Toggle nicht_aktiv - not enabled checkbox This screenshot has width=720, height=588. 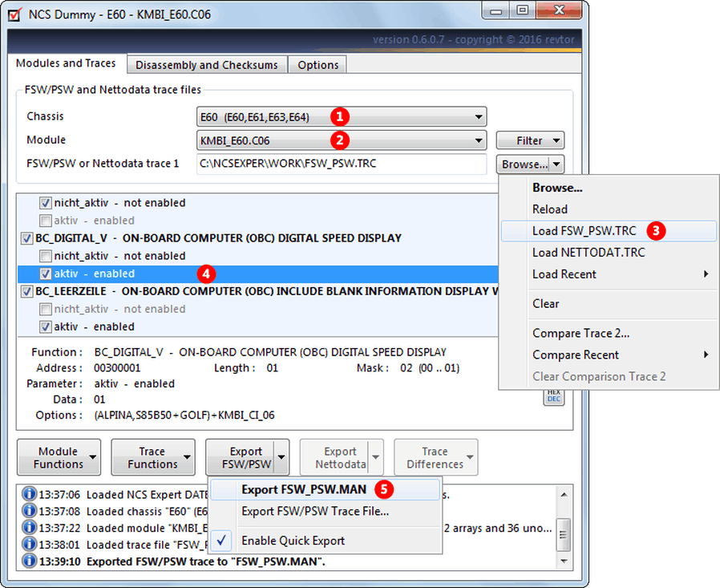(46, 202)
